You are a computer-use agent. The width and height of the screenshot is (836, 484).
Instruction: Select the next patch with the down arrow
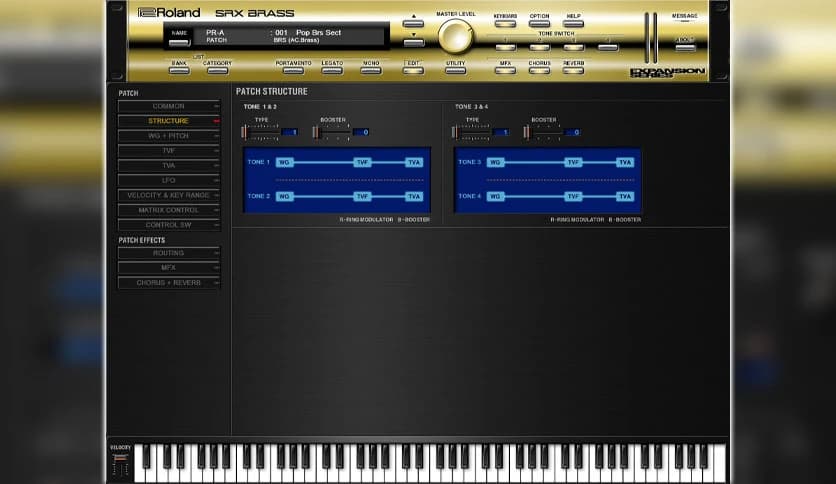[x=414, y=42]
